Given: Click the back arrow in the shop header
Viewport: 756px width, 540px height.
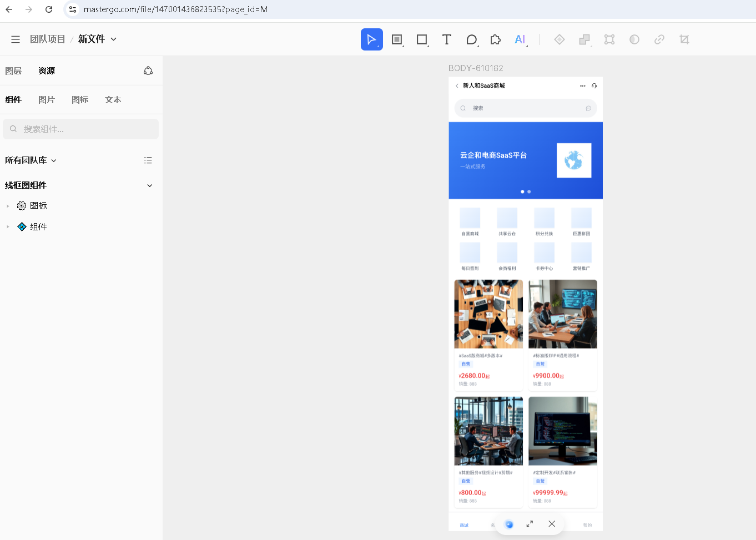Looking at the screenshot, I should 457,85.
